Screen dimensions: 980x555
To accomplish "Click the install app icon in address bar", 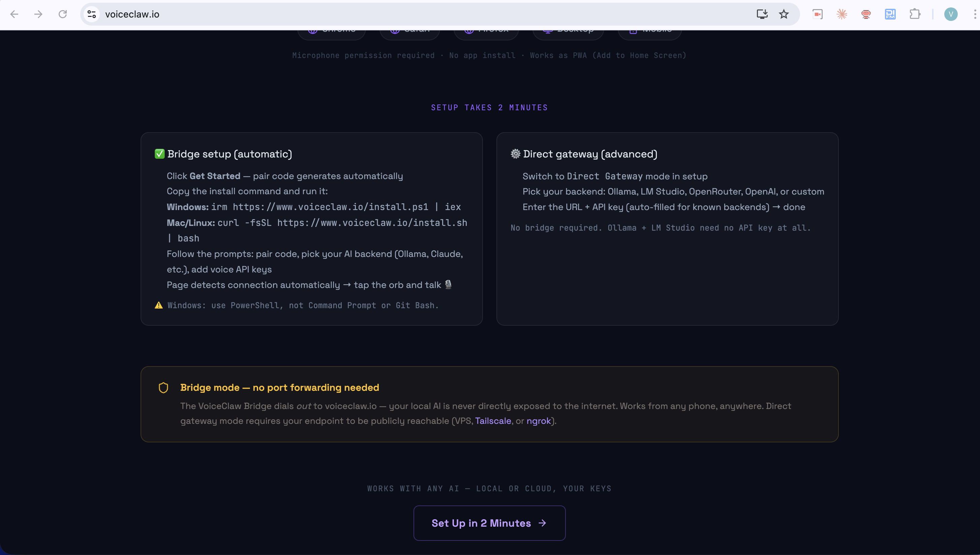I will coord(762,14).
